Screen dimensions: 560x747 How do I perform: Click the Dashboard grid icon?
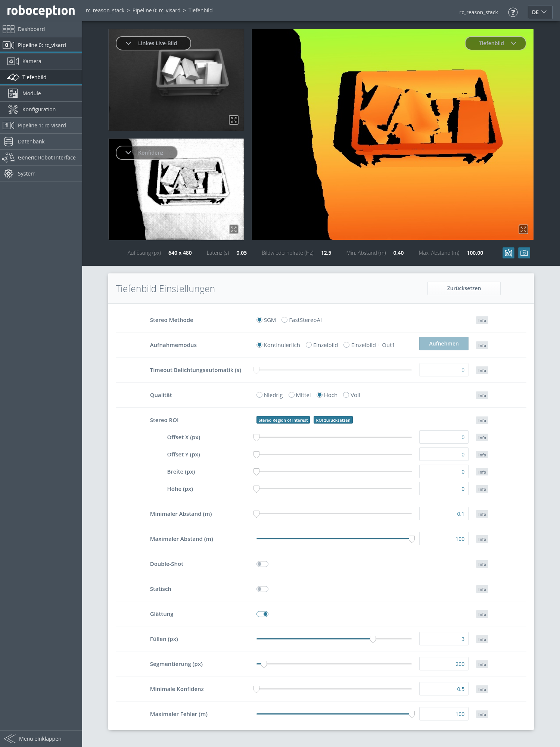click(9, 29)
